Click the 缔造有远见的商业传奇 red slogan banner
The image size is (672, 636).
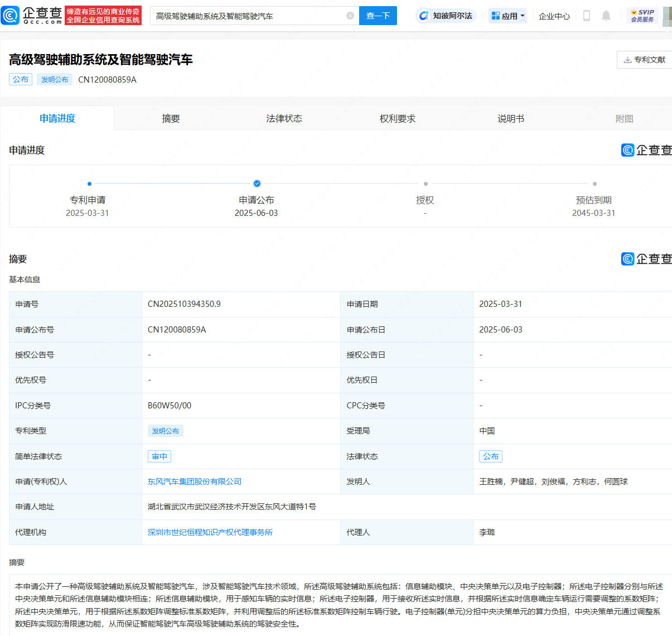103,16
